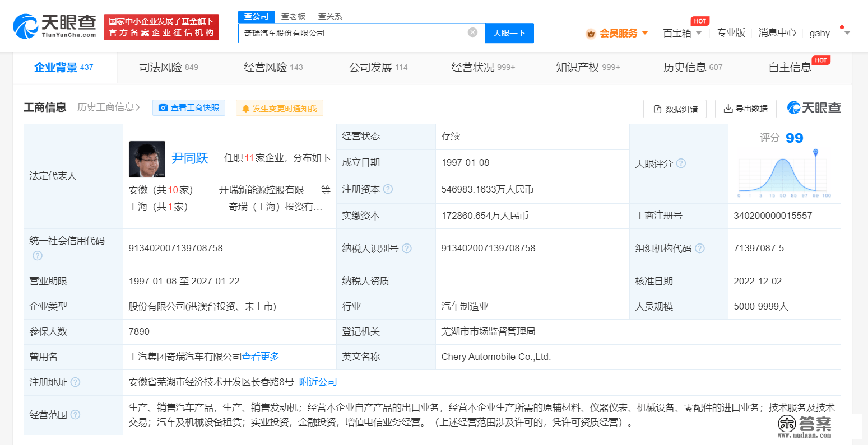The image size is (868, 445).
Task: Click help icon next to 纳税人识别号
Action: click(407, 248)
